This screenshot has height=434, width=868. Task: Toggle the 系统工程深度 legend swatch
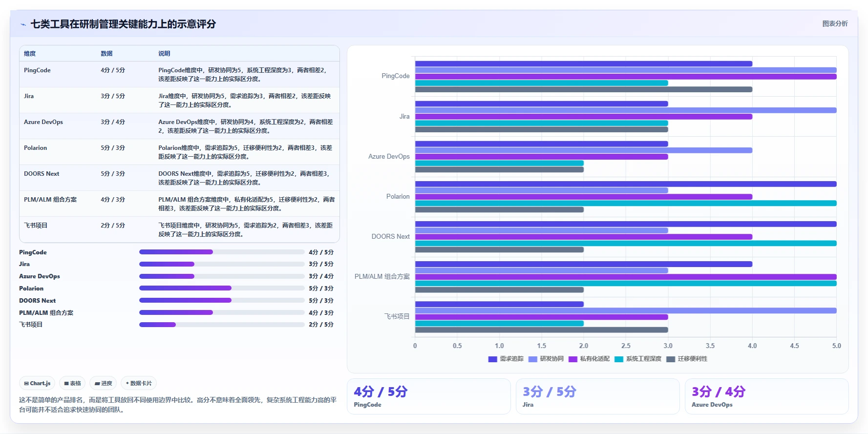click(x=619, y=359)
